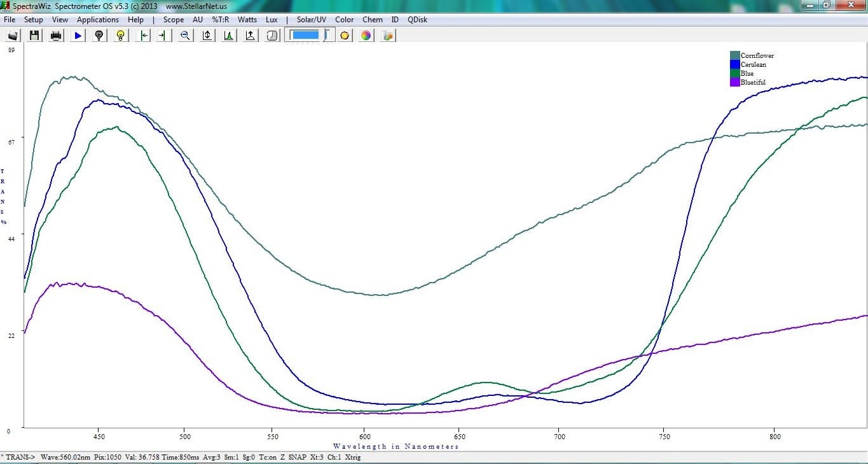Click the Ch:1 status entry
Screen dimensions: 868x464
pos(334,457)
